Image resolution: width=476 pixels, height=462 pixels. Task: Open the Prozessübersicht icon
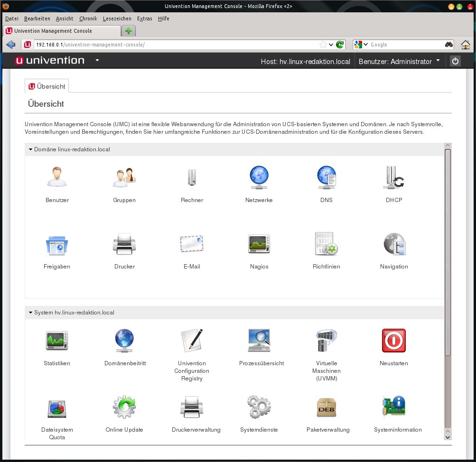pos(259,341)
